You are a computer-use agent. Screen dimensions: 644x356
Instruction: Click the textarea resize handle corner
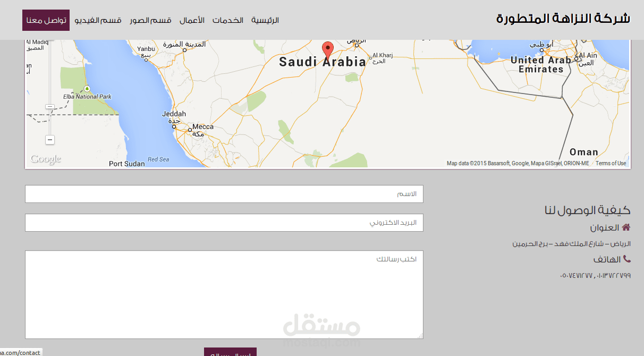tap(420, 336)
